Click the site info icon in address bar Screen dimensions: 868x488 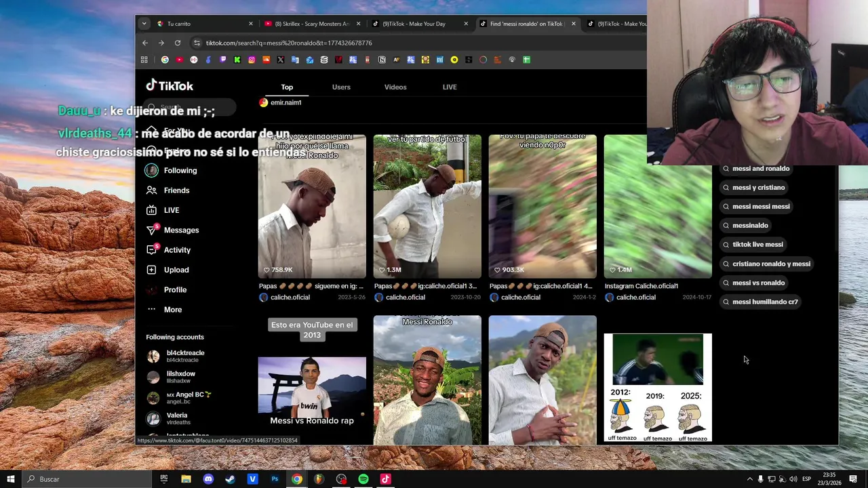[197, 43]
